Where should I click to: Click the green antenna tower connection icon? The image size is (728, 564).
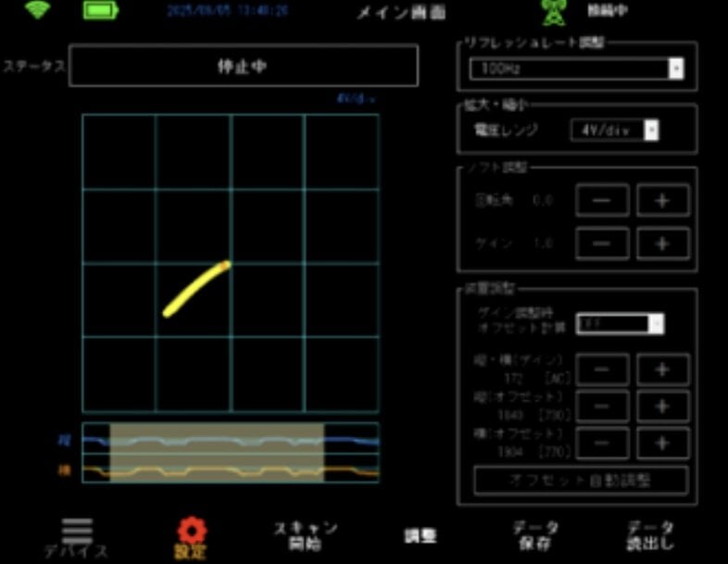[554, 12]
